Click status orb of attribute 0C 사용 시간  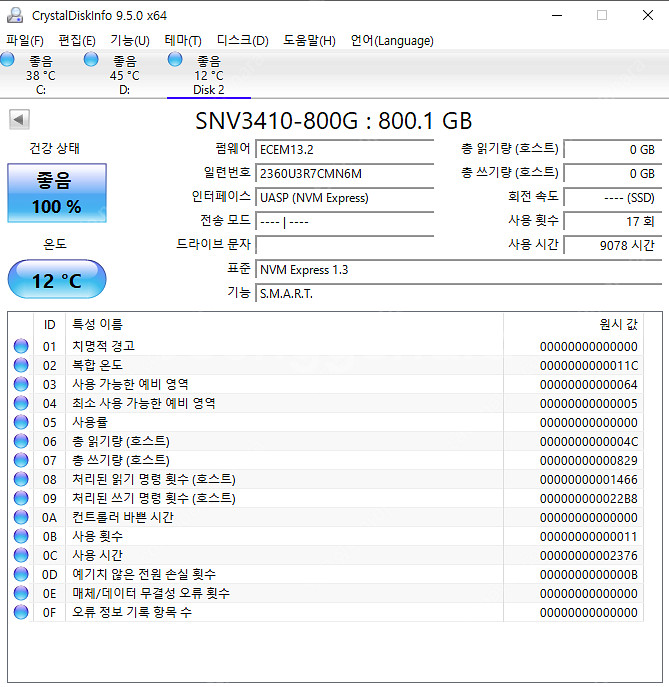click(x=21, y=555)
